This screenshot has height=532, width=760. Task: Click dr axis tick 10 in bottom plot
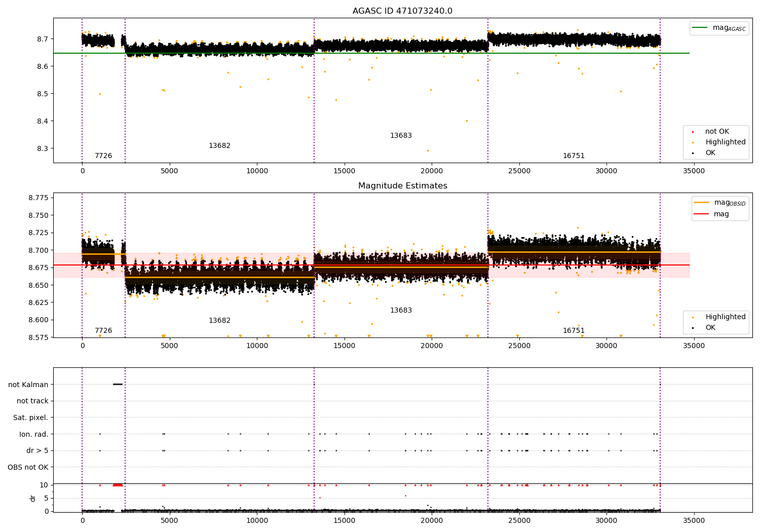pyautogui.click(x=44, y=485)
